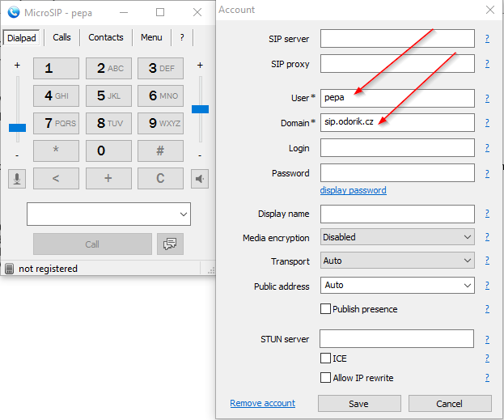Viewport: 504px width, 420px height.
Task: Mute the speaker volume button
Action: pyautogui.click(x=200, y=179)
